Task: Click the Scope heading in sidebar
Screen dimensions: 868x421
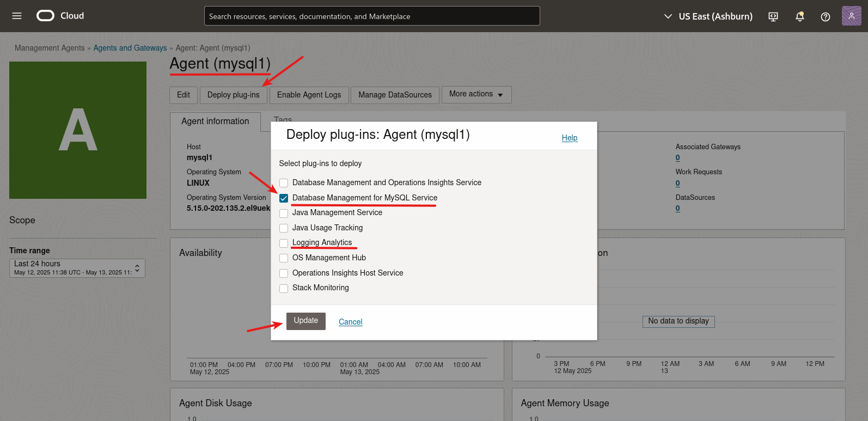Action: [22, 220]
